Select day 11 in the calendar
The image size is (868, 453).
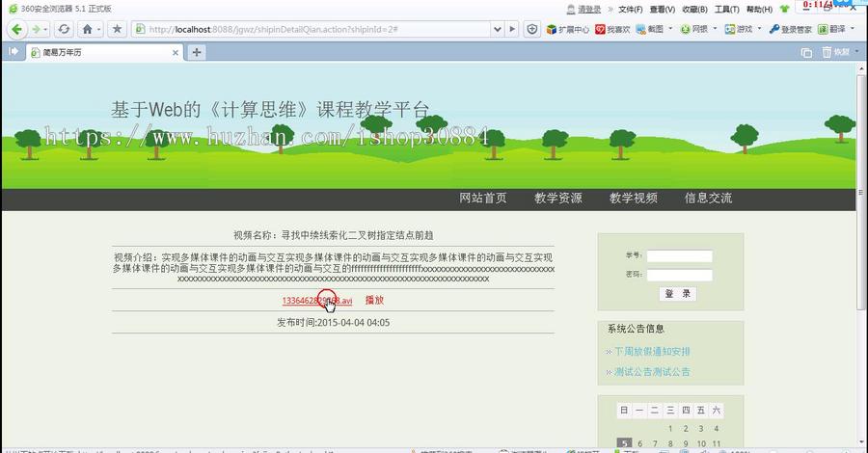[717, 443]
